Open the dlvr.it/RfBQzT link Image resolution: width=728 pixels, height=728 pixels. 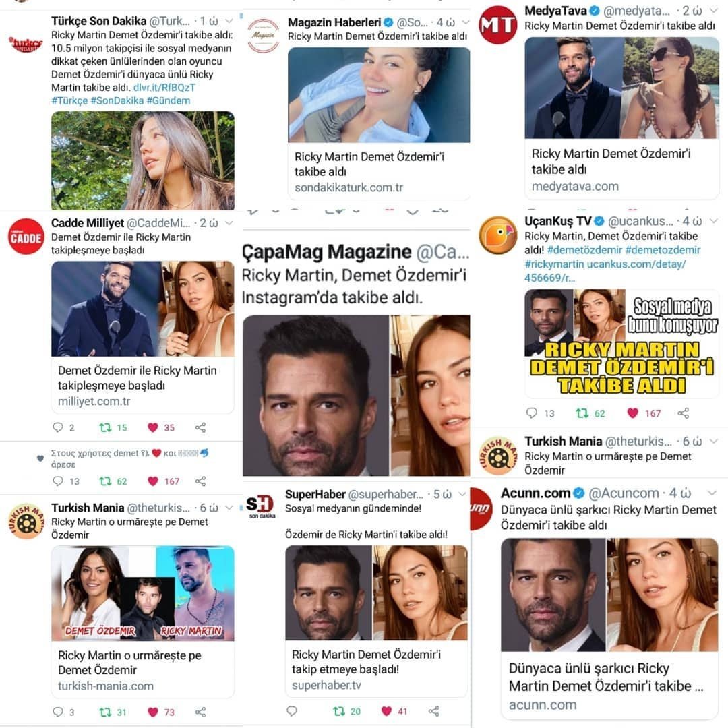pos(164,87)
